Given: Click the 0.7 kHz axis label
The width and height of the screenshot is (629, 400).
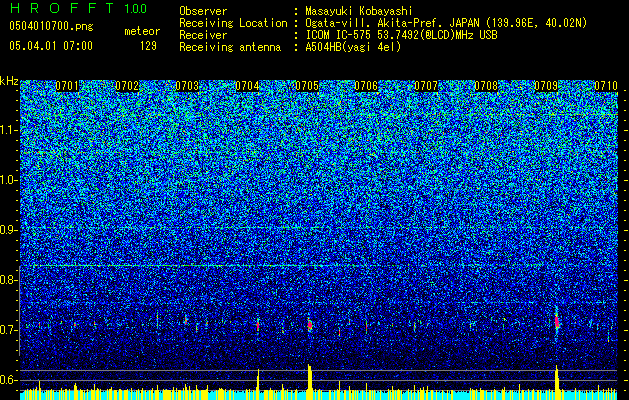Looking at the screenshot, I should point(8,330).
